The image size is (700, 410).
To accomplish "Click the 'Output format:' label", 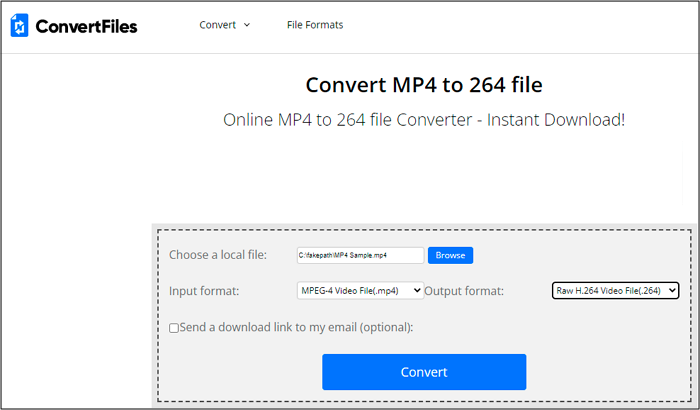I will (464, 291).
